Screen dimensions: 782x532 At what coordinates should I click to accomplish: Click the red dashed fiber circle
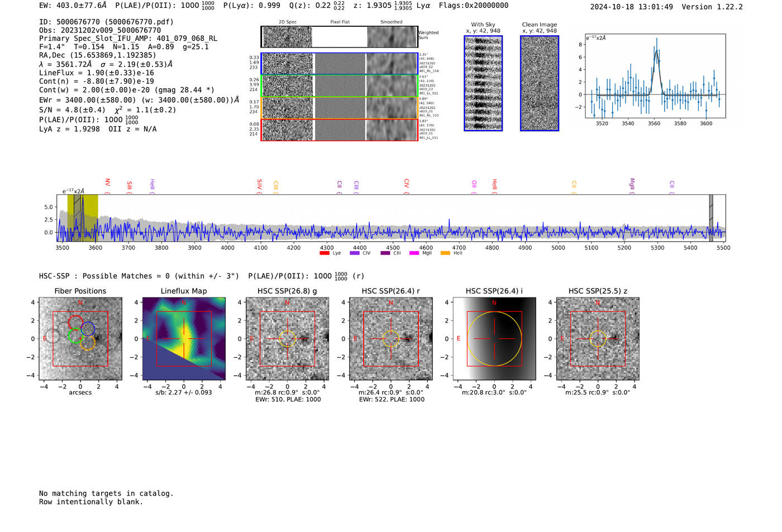coord(75,322)
